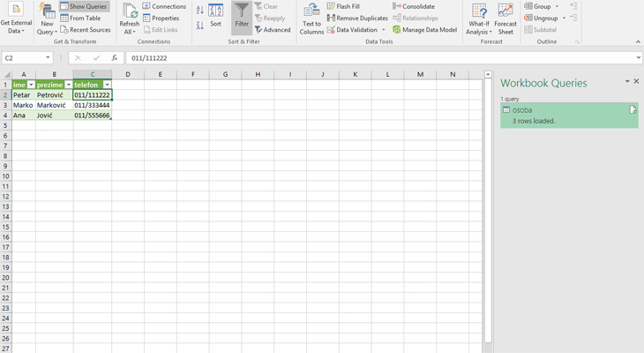Click the From Table button
Image resolution: width=644 pixels, height=353 pixels.
pos(80,18)
